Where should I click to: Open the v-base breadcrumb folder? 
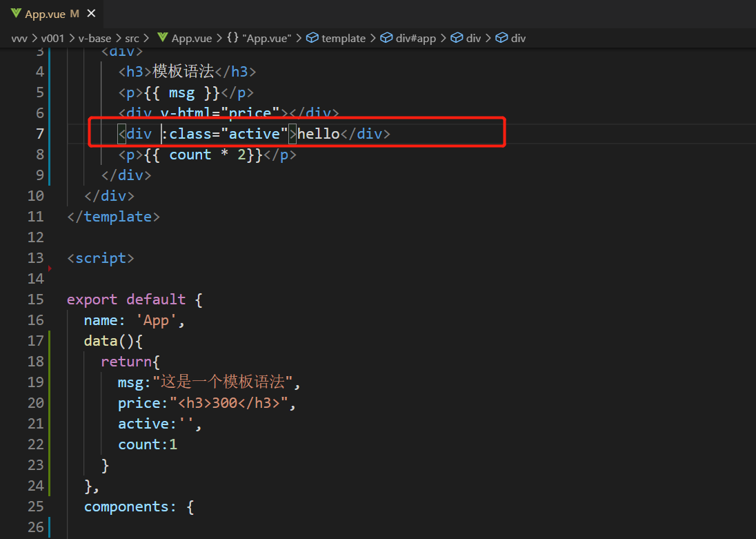click(x=94, y=38)
